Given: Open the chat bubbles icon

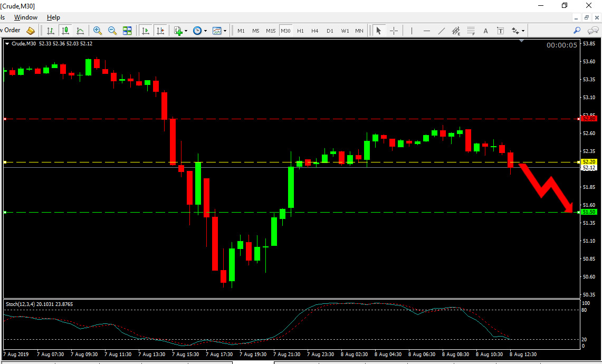Looking at the screenshot, I should tap(593, 31).
